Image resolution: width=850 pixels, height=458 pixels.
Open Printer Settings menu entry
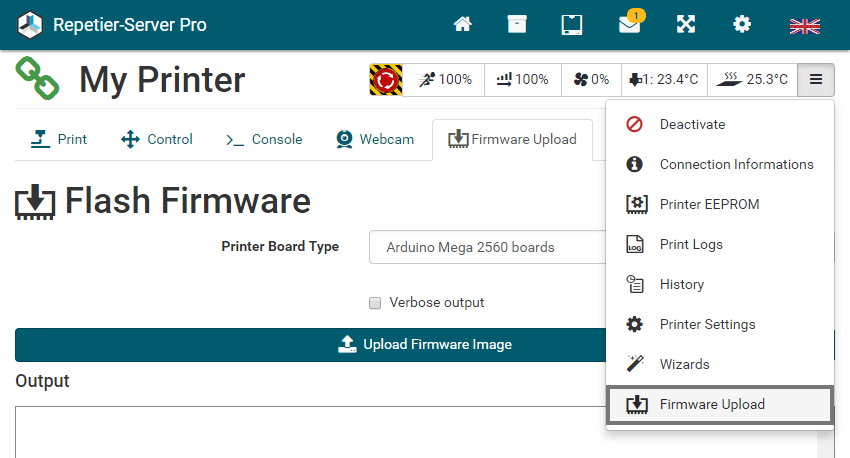[719, 324]
